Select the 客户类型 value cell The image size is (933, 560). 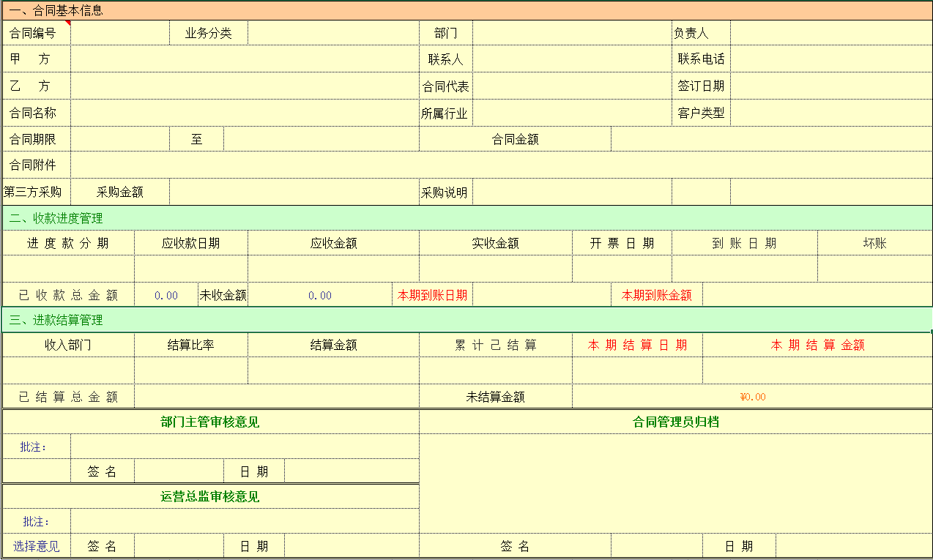click(830, 113)
